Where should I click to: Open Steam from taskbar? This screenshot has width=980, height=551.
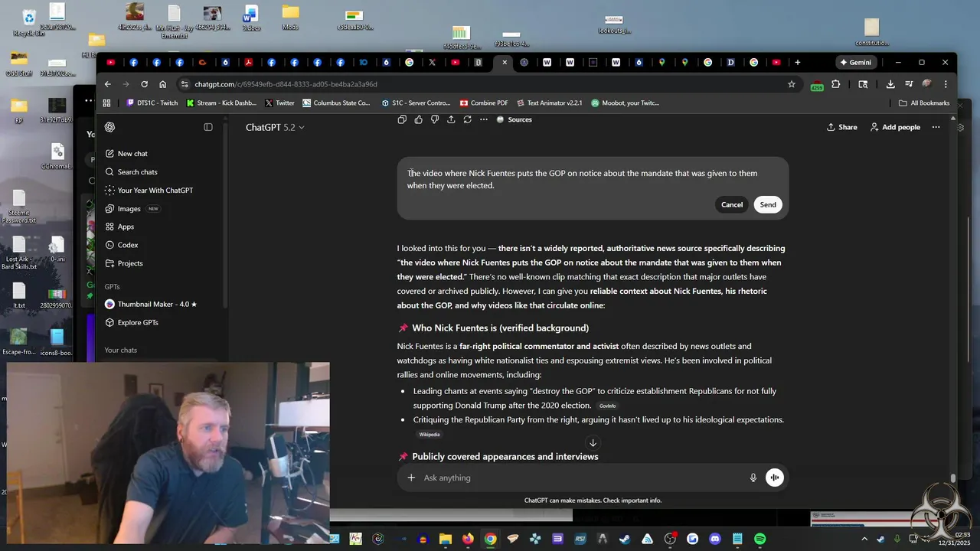[x=626, y=539]
